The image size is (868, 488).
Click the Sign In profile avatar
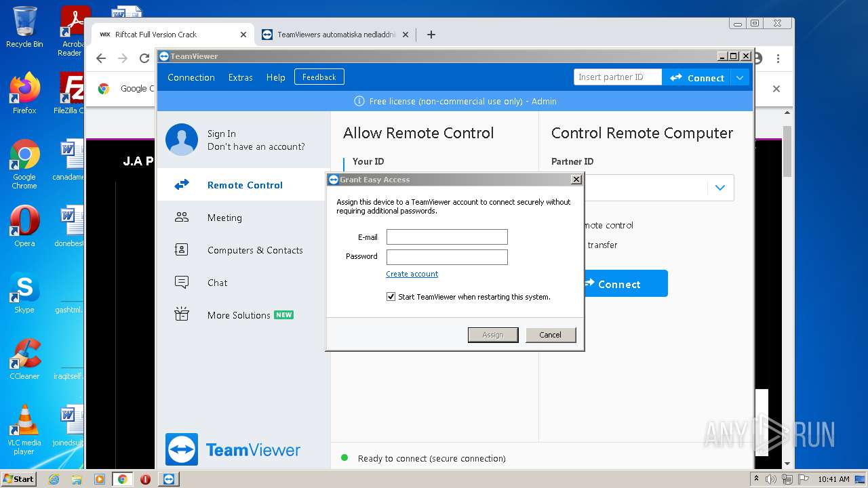click(182, 140)
